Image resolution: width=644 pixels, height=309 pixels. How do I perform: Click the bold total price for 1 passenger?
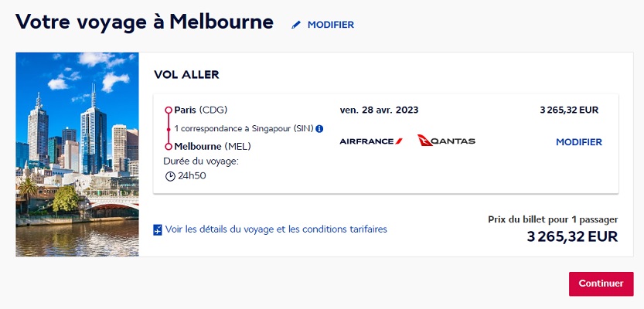(x=572, y=236)
